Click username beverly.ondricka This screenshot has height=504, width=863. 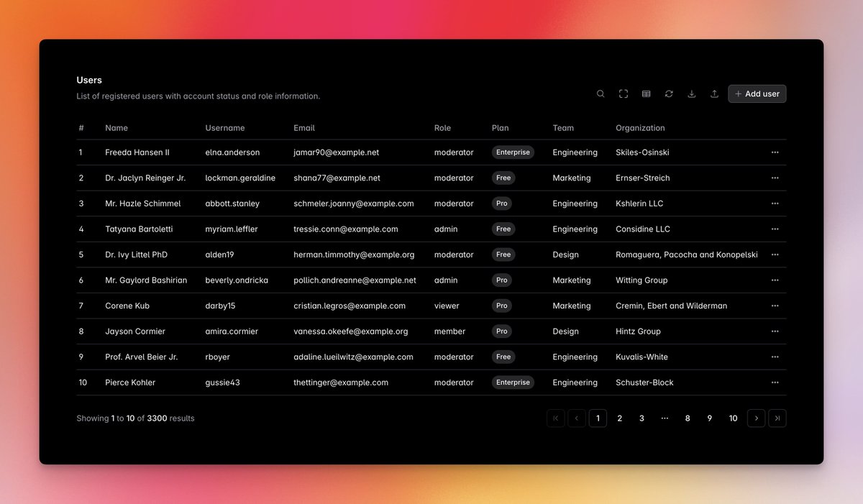click(237, 280)
